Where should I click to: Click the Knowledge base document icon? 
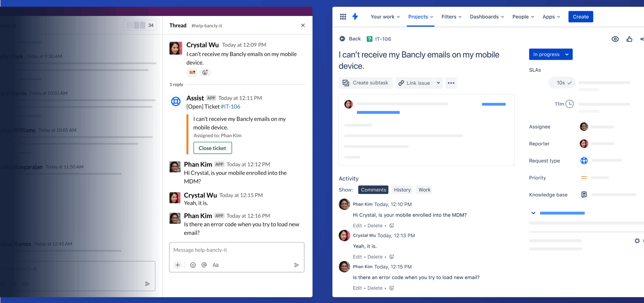pyautogui.click(x=584, y=194)
